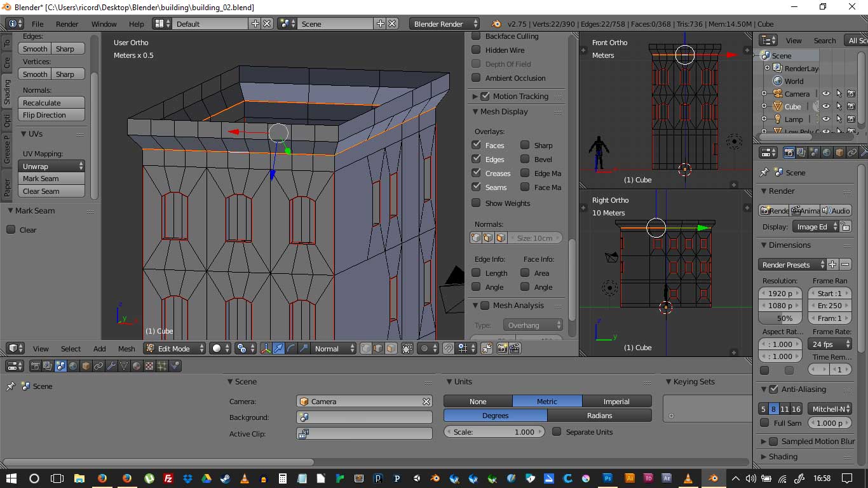This screenshot has height=488, width=868.
Task: Hide the Cube object in outliner
Action: click(825, 107)
